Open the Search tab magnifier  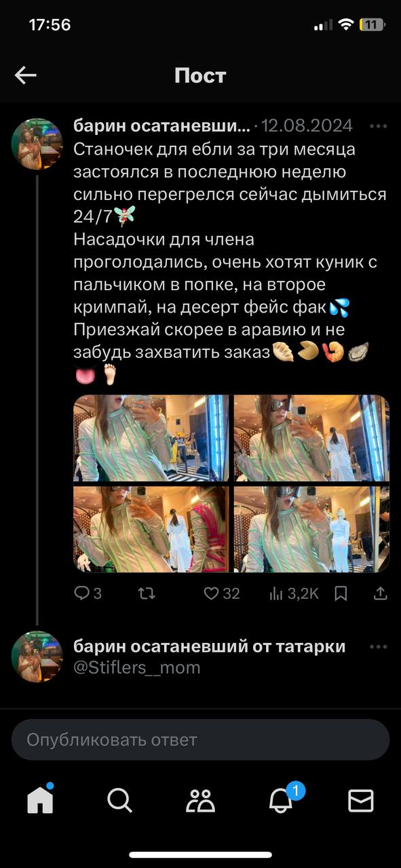pyautogui.click(x=119, y=801)
